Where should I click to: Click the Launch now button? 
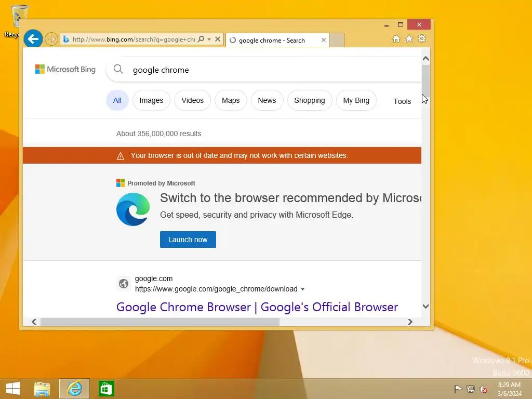pos(188,240)
